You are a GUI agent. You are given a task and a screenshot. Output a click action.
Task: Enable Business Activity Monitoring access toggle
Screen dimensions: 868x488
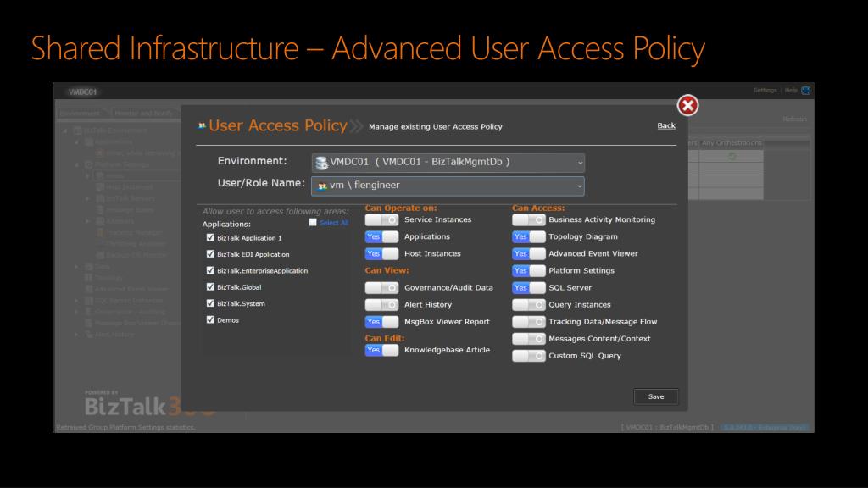point(529,219)
